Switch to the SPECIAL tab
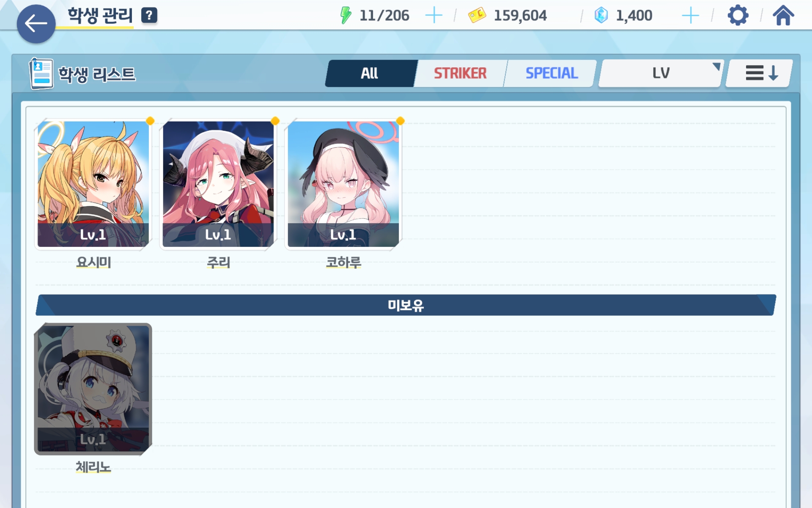 551,73
